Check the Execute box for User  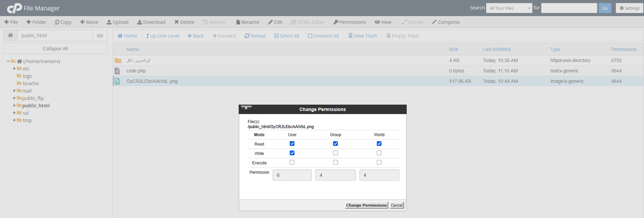point(292,162)
